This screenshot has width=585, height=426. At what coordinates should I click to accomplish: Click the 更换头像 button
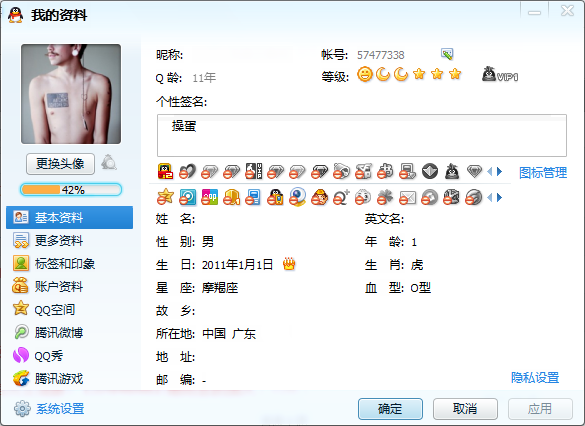[x=60, y=163]
